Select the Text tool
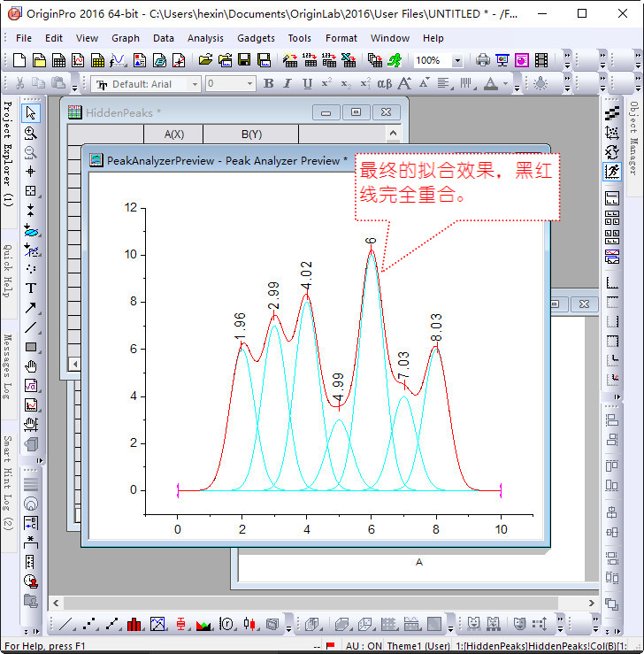The image size is (644, 654). coord(31,289)
